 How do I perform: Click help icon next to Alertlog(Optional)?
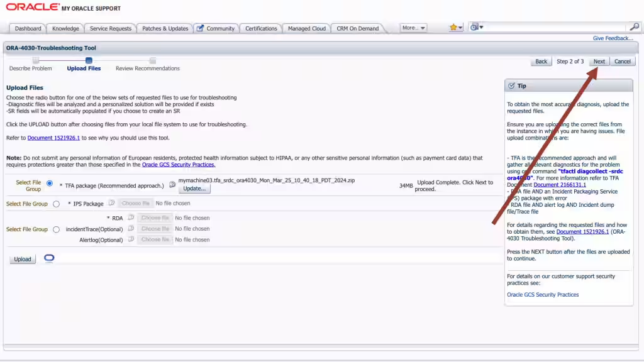131,239
